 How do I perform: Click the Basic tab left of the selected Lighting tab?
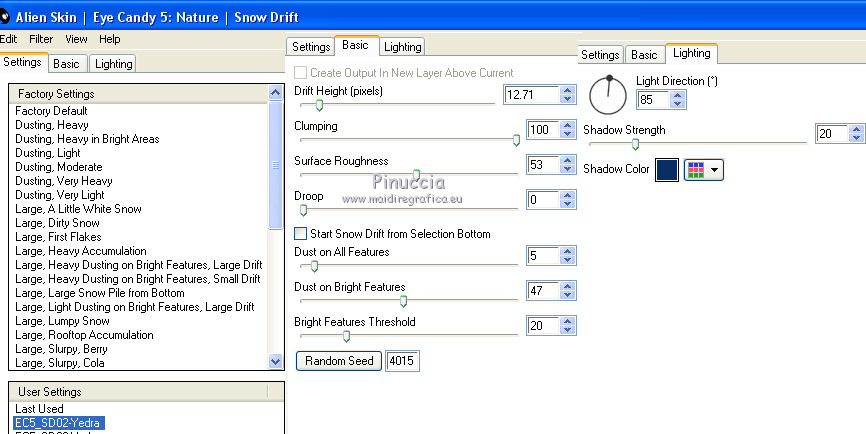644,55
